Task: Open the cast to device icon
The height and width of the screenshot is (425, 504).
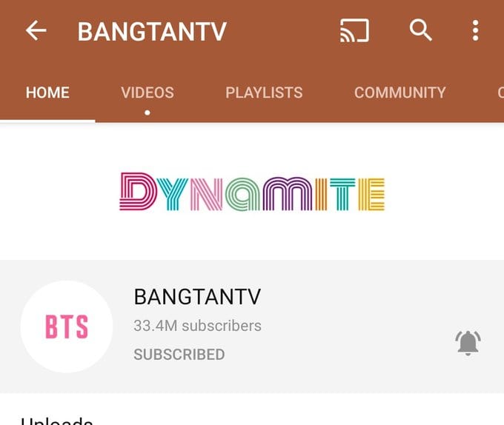Action: pyautogui.click(x=354, y=30)
